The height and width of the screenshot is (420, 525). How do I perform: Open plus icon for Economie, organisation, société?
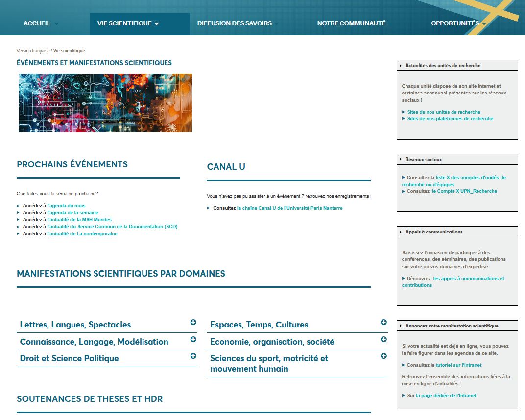click(x=383, y=339)
